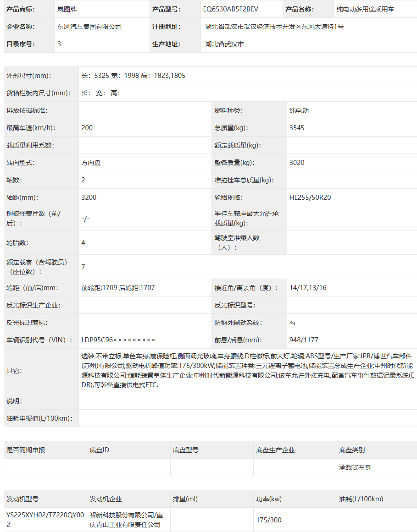Click tire count value 4
Viewport: 417px width, 532px height.
(83, 242)
